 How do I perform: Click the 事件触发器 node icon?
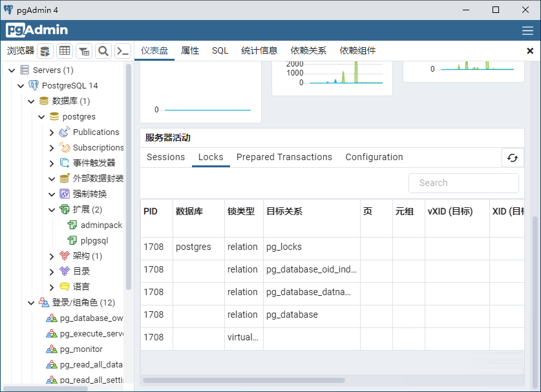[65, 163]
